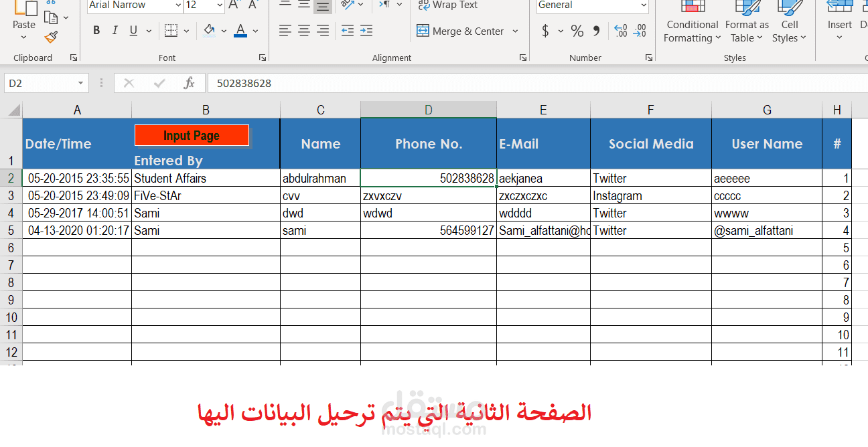Click the Copy icon
868x447 pixels.
(51, 17)
